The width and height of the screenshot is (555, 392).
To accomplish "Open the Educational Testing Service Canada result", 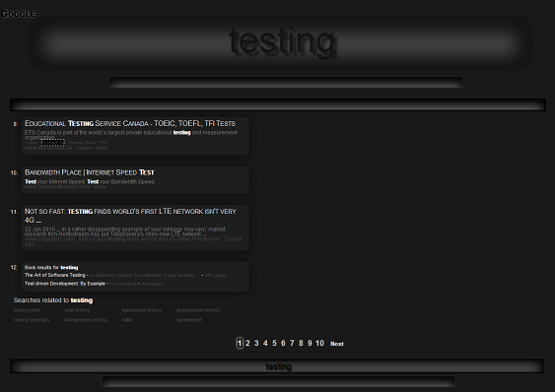I will 130,123.
